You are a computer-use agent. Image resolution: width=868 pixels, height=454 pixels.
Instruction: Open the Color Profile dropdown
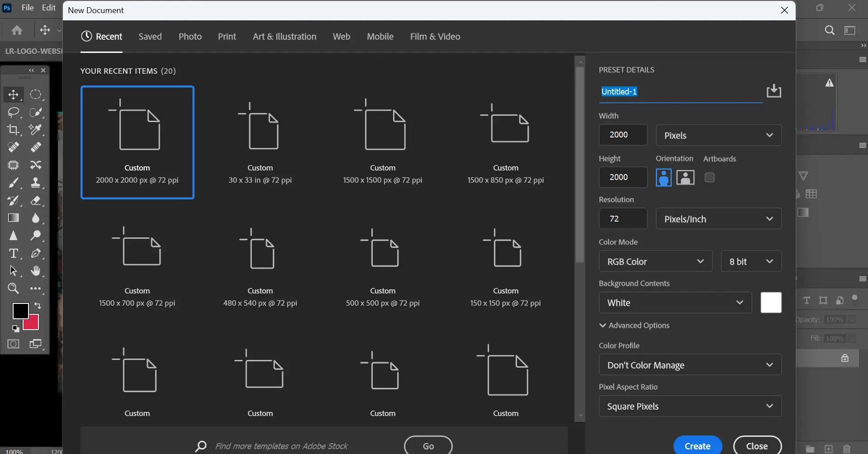pos(690,365)
